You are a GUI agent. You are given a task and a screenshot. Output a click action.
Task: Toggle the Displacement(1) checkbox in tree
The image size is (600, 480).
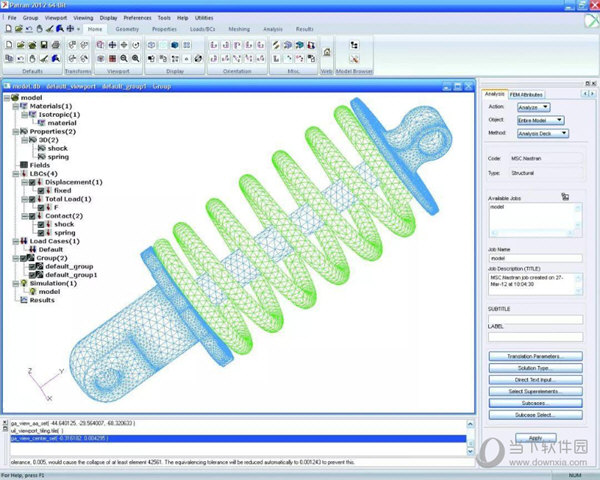[33, 182]
